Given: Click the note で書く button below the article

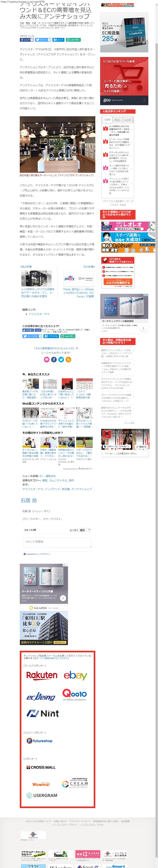Looking at the screenshot, I should [x=68, y=336].
